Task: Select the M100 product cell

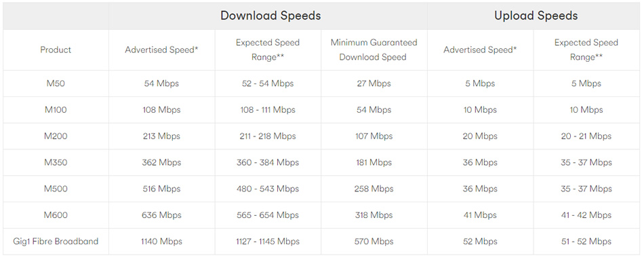Action: [56, 110]
